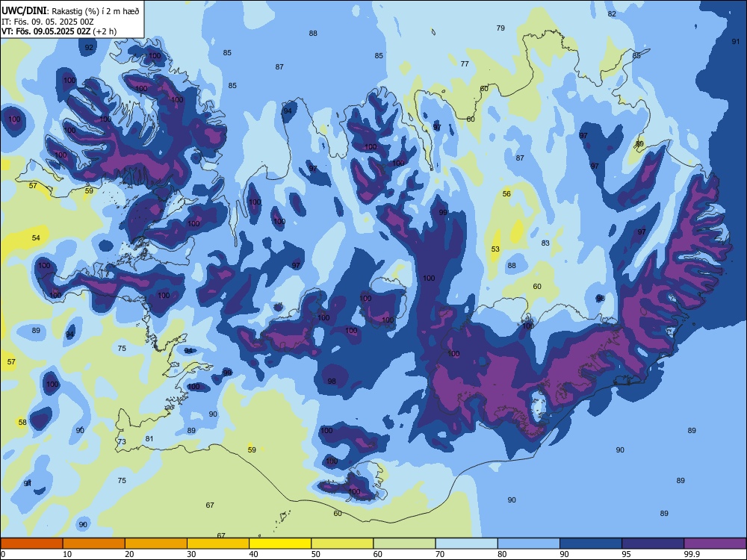Screen dimensions: 747x560
Task: Click the humidity value 53 on the map
Action: pos(495,249)
